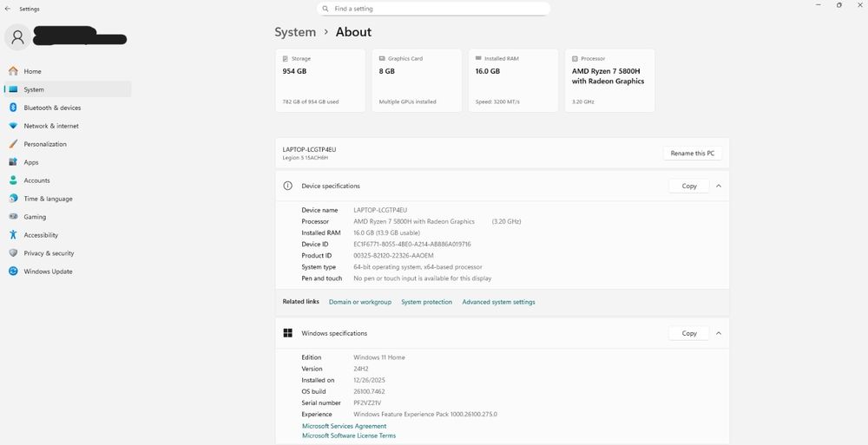Open Microsoft Software License Terms link
This screenshot has width=868, height=445.
click(349, 435)
